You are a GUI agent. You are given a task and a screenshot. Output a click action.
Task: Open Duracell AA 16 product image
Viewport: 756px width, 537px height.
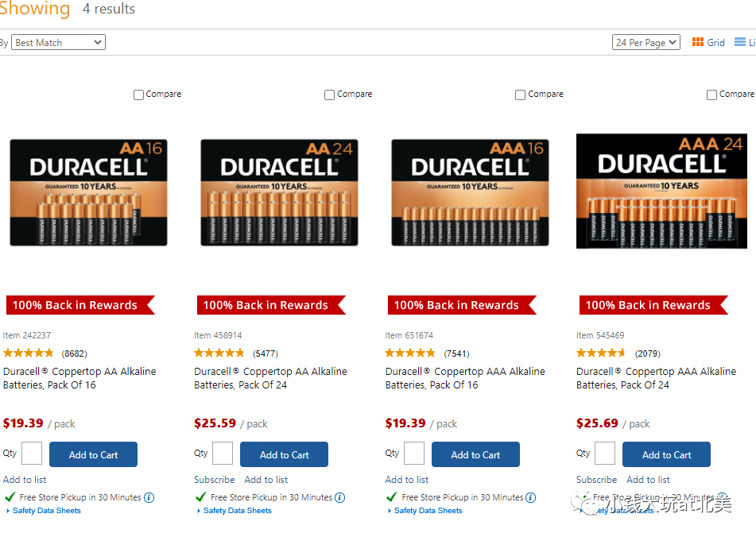(89, 193)
